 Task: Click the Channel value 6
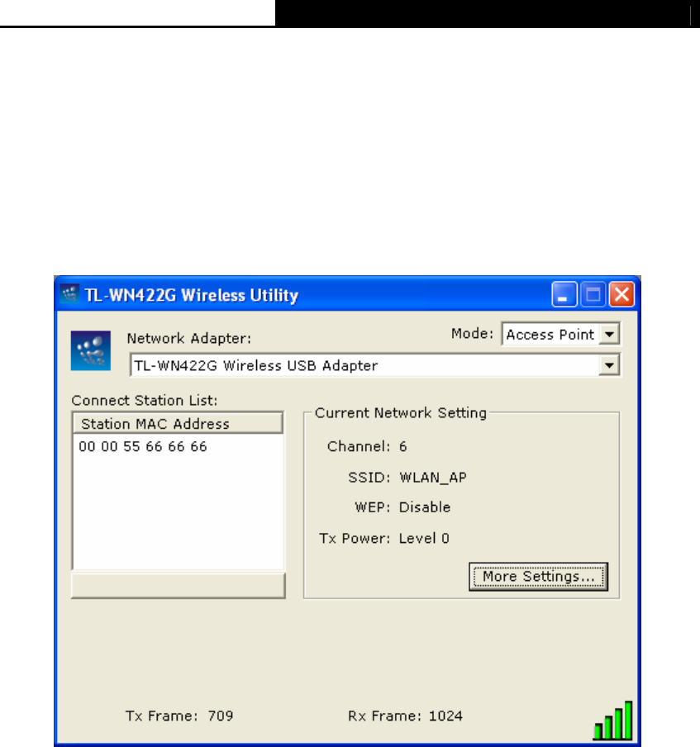point(403,446)
